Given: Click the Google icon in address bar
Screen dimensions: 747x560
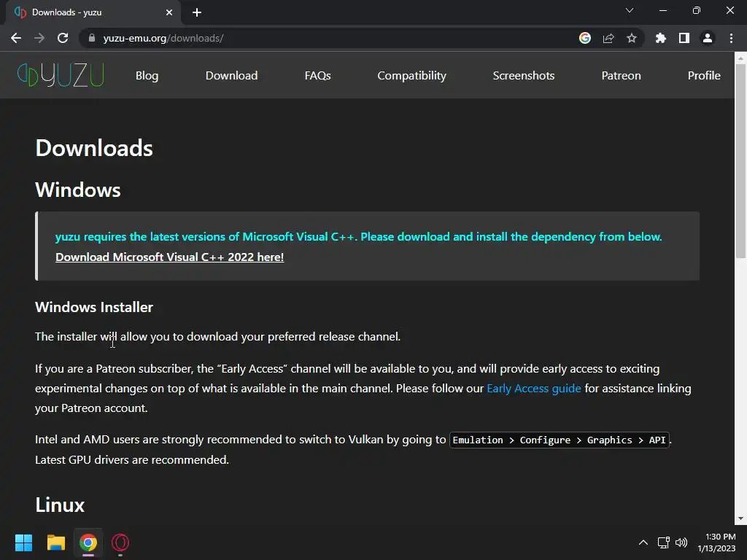Looking at the screenshot, I should (x=585, y=38).
